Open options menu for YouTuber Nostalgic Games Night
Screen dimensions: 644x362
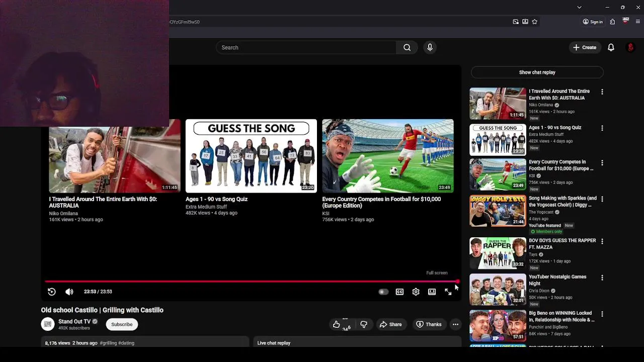point(602,278)
